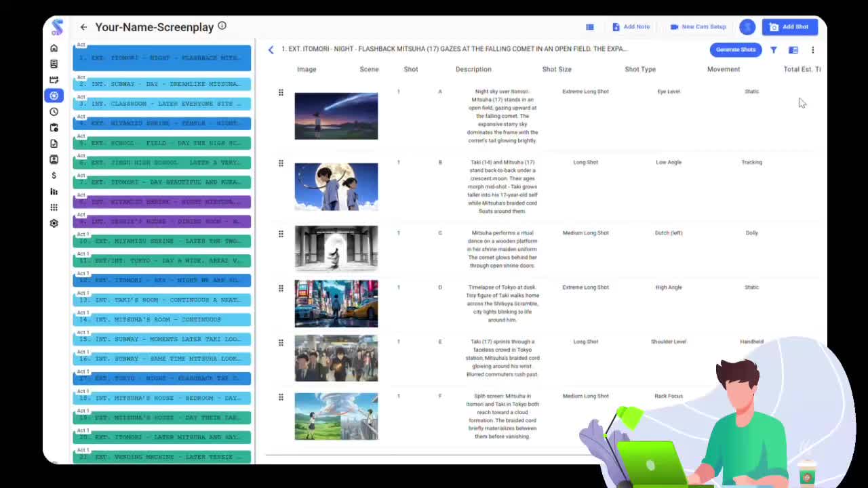868x488 pixels.
Task: Open the clapperboard icon in the sidebar
Action: pos(54,80)
